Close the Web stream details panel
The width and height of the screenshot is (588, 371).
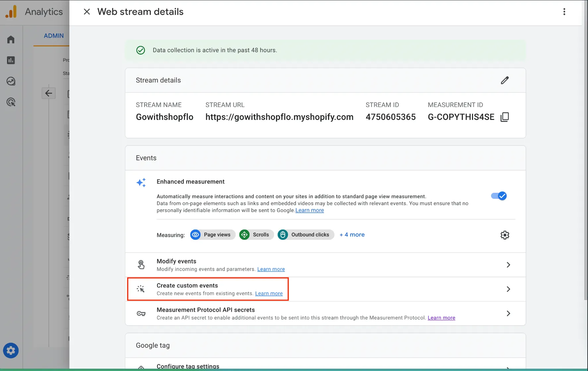(x=87, y=12)
